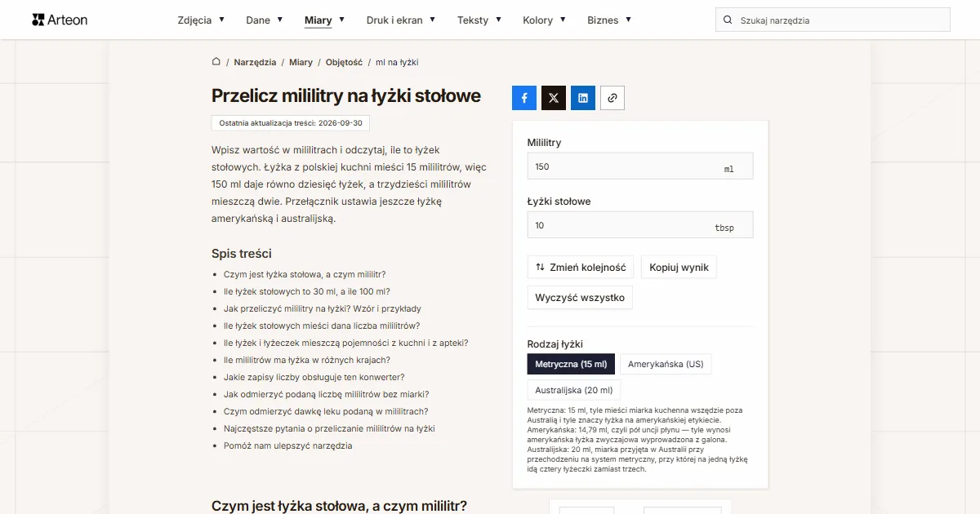This screenshot has width=980, height=514.
Task: Click the home breadcrumb icon
Action: [x=216, y=62]
